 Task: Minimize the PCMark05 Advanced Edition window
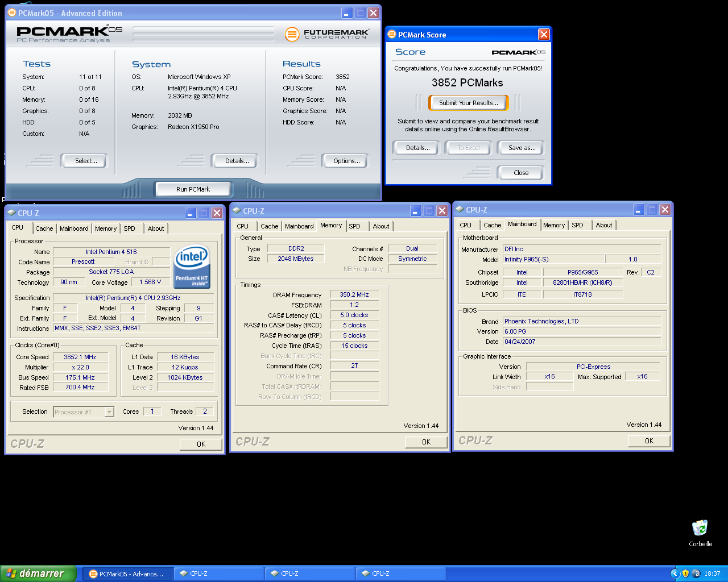point(348,13)
